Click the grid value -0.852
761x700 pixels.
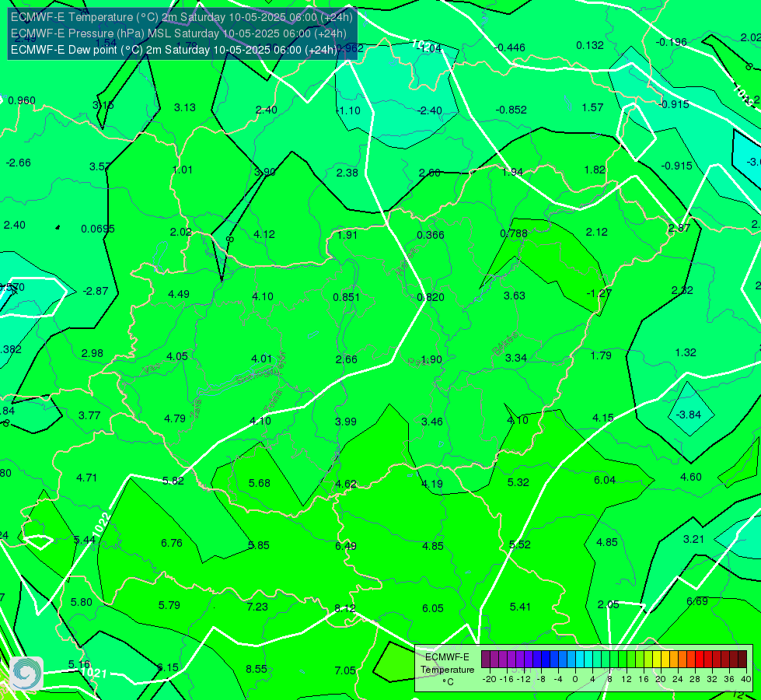511,110
